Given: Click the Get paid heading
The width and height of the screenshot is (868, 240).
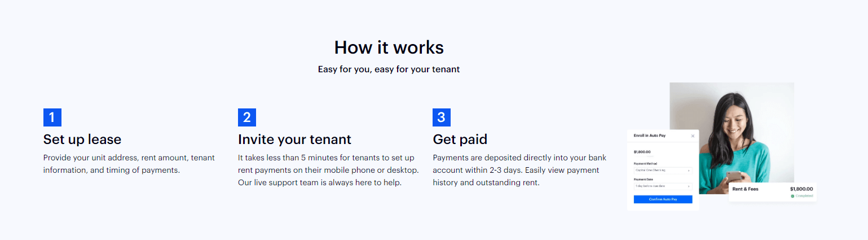Looking at the screenshot, I should coord(460,139).
